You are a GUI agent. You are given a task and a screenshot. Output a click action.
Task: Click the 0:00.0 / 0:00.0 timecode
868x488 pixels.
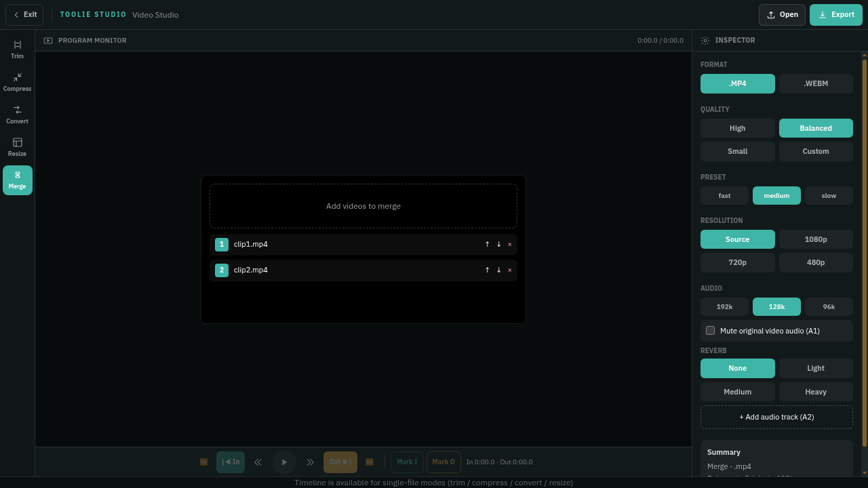tap(660, 41)
